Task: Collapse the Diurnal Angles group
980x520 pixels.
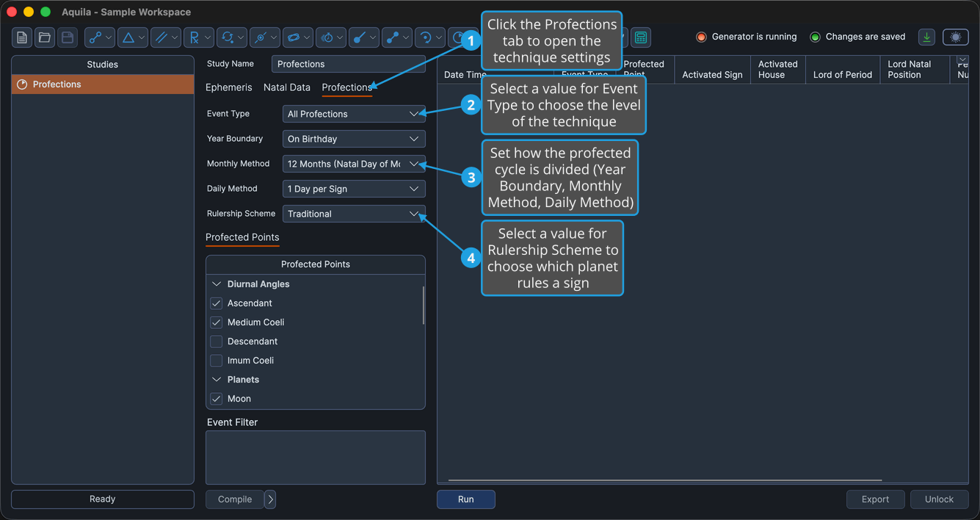Action: coord(217,284)
